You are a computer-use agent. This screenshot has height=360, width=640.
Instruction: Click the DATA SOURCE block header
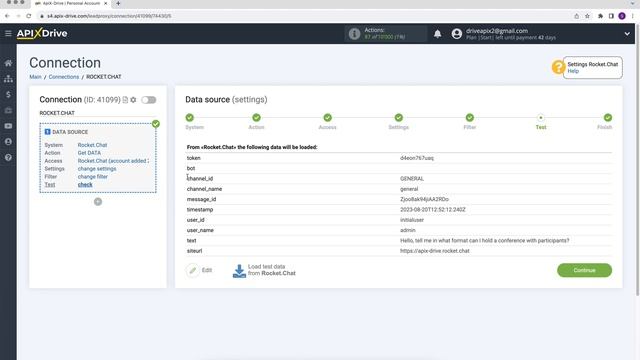[x=66, y=132]
